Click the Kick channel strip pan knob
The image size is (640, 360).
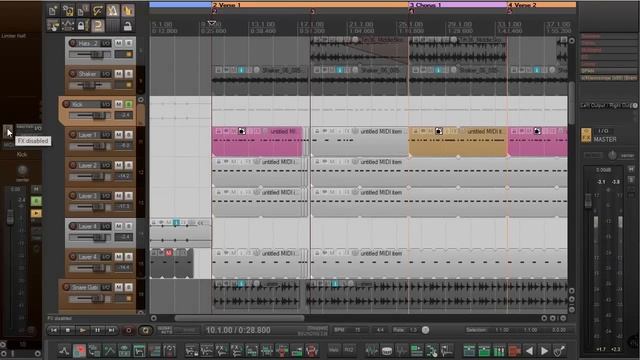tap(22, 170)
